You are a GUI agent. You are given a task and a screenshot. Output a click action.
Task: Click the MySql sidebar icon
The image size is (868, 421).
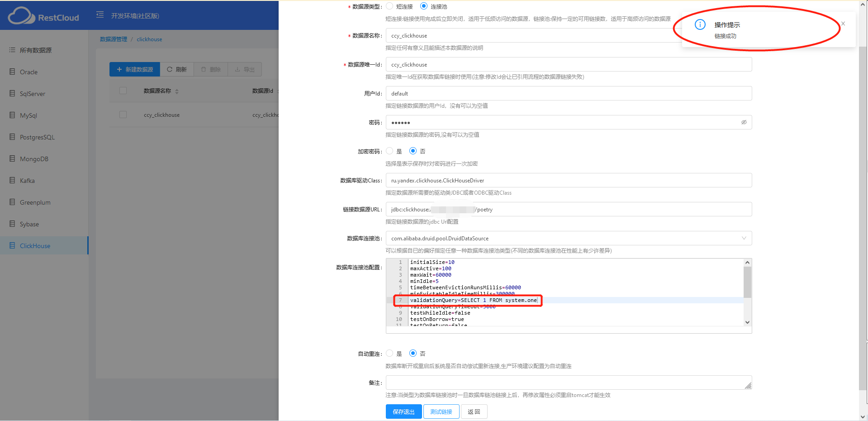[x=12, y=115]
